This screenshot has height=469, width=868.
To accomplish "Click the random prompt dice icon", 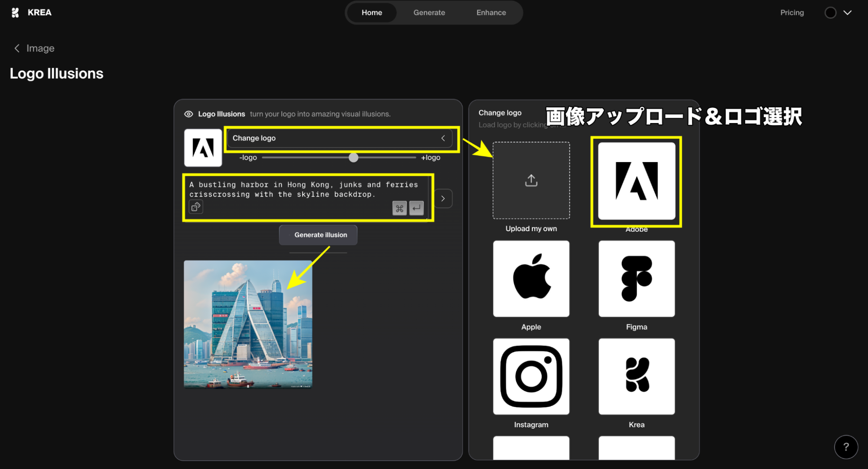I will pyautogui.click(x=196, y=207).
